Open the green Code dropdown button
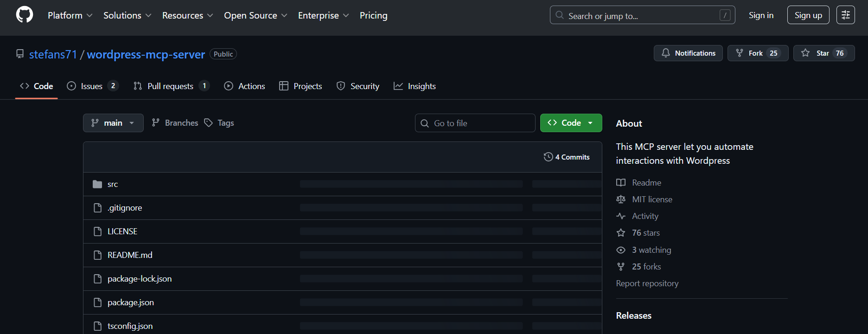Viewport: 868px width, 334px height. (571, 123)
